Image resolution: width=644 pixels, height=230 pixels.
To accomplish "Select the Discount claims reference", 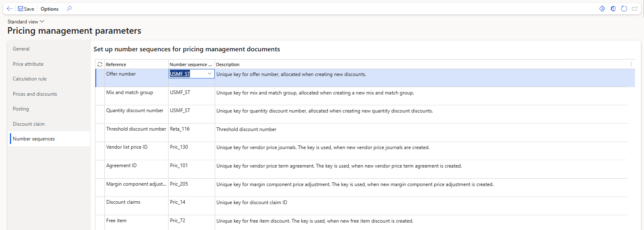I will coord(123,202).
